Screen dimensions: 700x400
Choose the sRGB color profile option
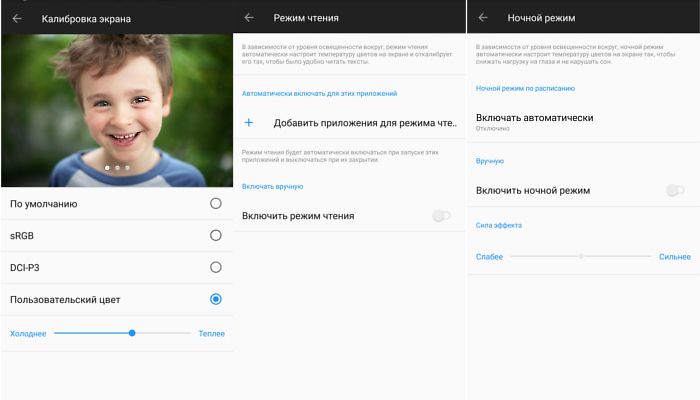tap(215, 235)
